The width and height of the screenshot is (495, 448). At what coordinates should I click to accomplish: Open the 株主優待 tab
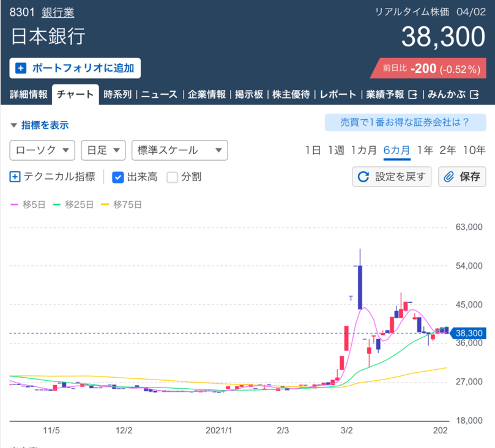point(291,94)
